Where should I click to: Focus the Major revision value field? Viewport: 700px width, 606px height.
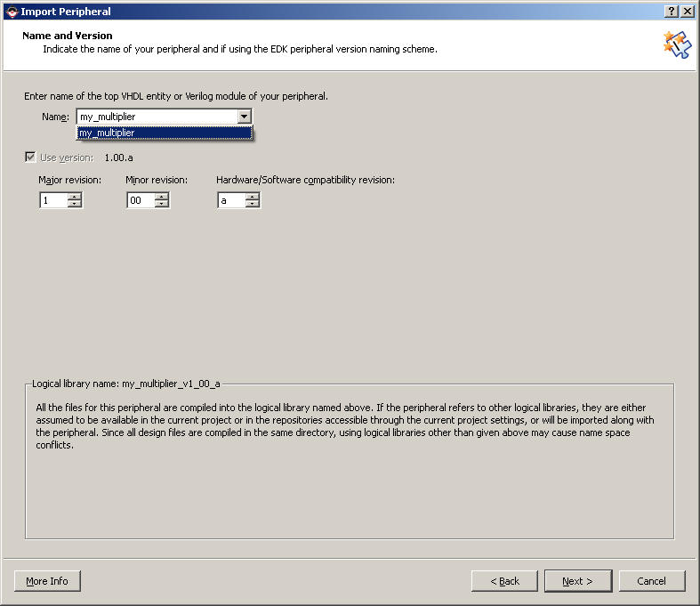tap(54, 200)
